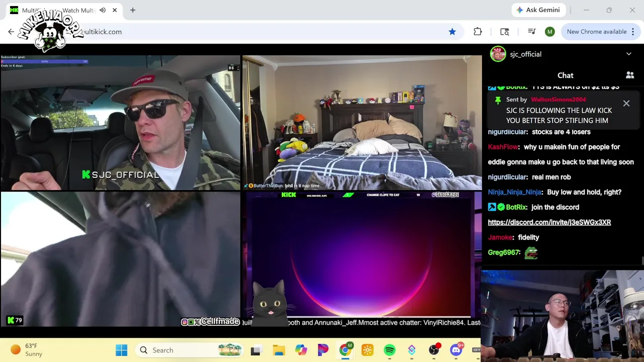
Task: Open the media controls icon
Action: pyautogui.click(x=532, y=32)
